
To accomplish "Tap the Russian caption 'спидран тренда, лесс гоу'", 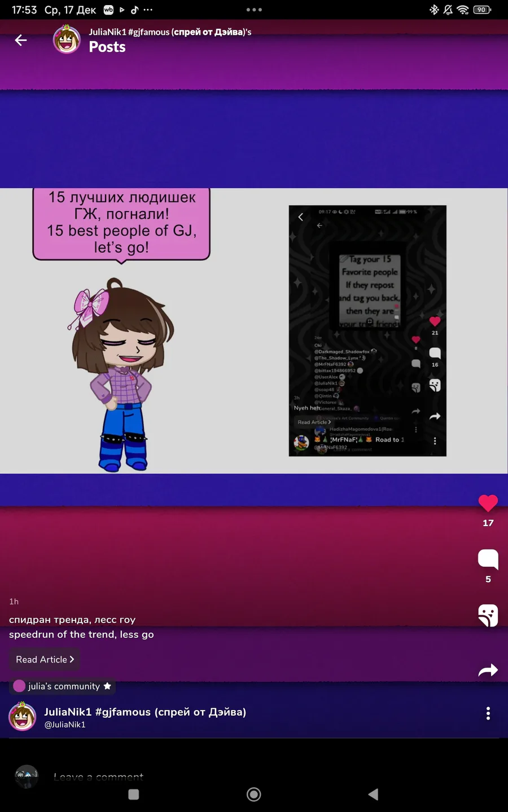I will (x=72, y=620).
